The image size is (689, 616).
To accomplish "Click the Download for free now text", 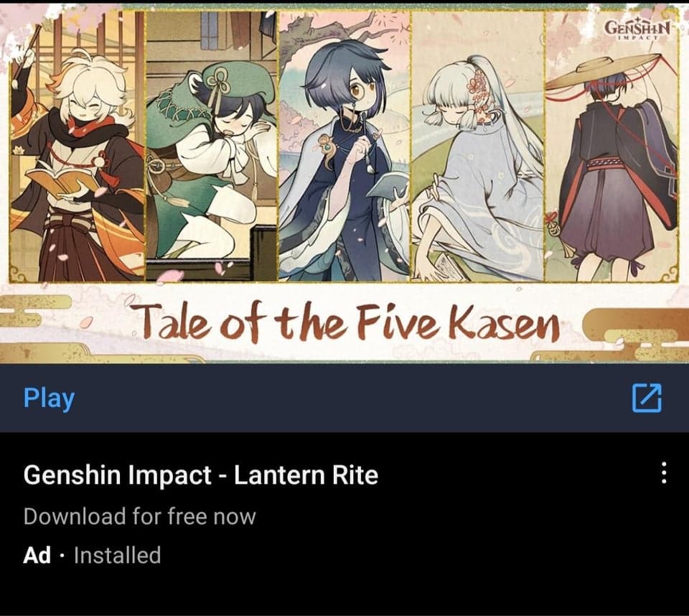I will click(140, 516).
